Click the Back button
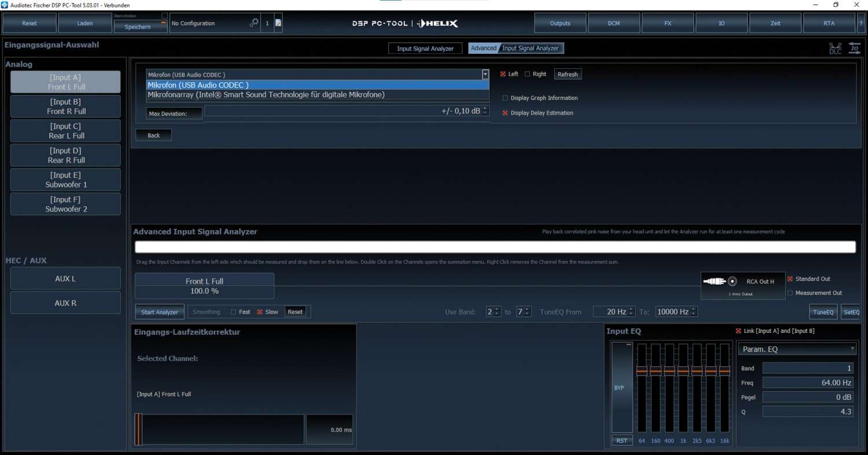This screenshot has width=868, height=455. pos(153,135)
